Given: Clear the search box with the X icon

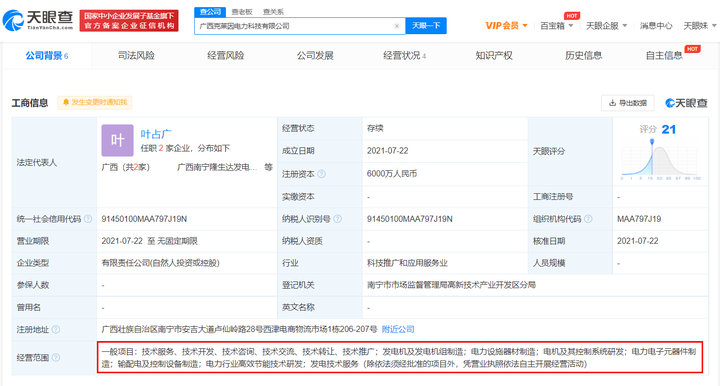Looking at the screenshot, I should [397, 26].
